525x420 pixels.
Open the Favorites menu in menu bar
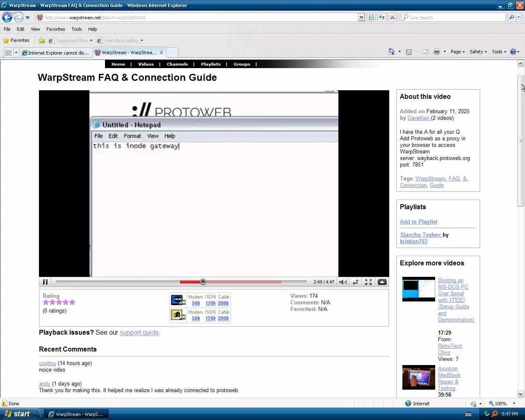click(56, 29)
